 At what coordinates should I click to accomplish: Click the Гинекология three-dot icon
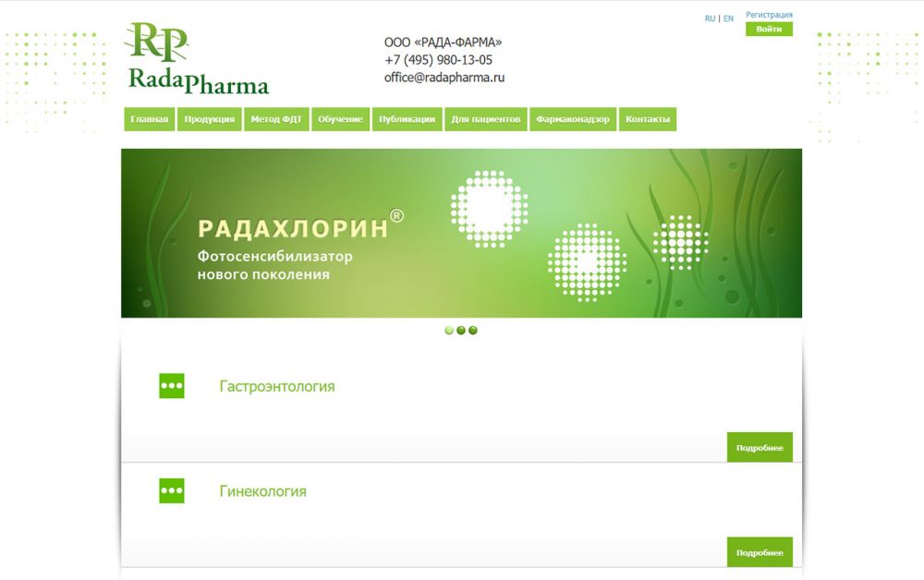click(172, 491)
